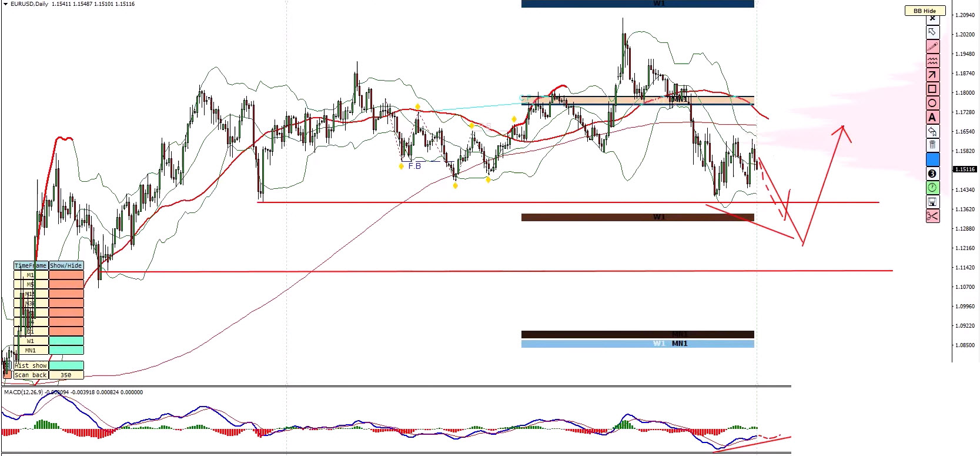Viewport: 980px width, 456px height.
Task: Select the wavy lines drawing tool
Action: pos(932,60)
